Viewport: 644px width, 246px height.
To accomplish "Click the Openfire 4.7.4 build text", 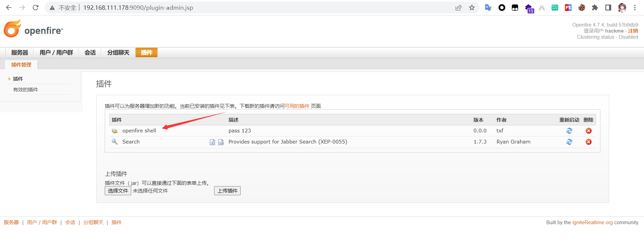I will 605,25.
